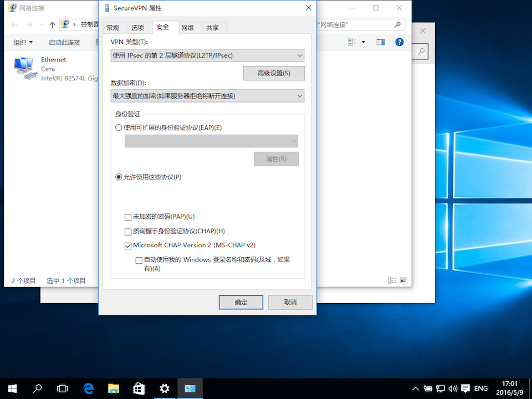Click the SecureVPN dialog title icon
Image resolution: width=532 pixels, height=399 pixels.
pos(107,8)
